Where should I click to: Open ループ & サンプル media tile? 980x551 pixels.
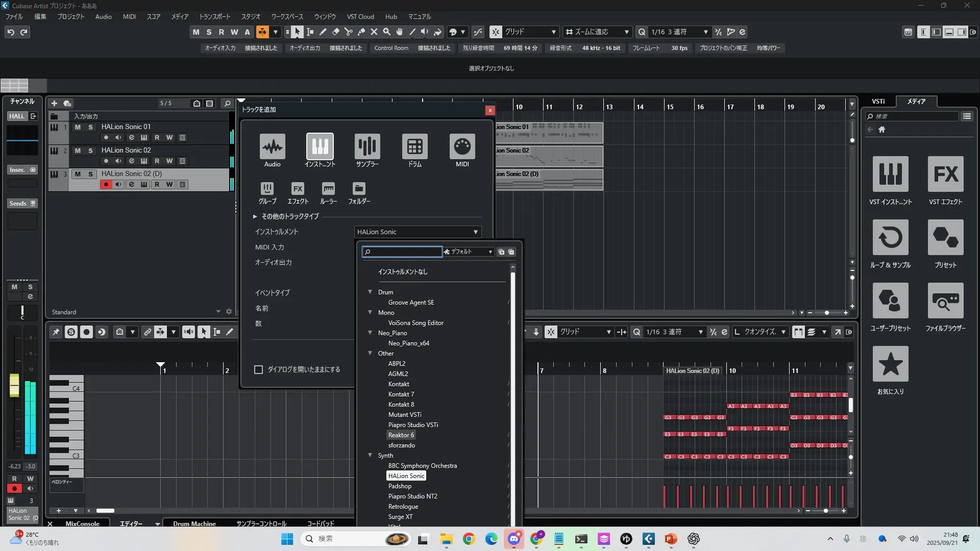pos(890,238)
